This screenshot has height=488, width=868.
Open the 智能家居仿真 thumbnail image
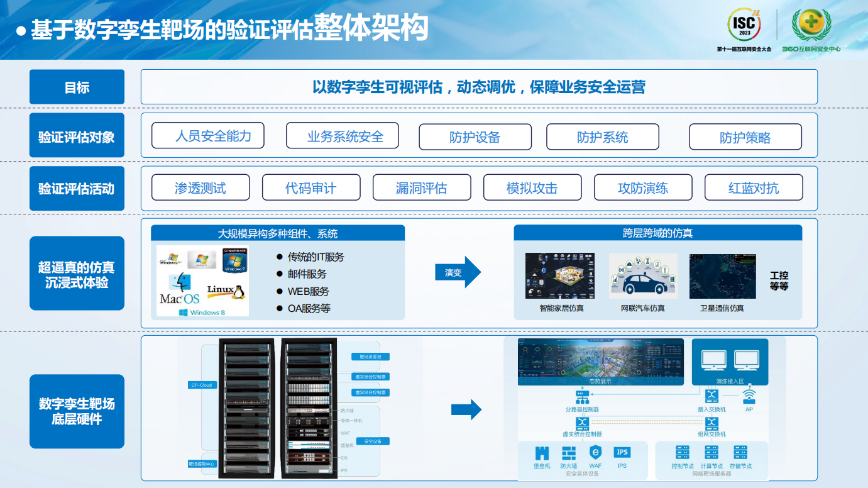(560, 276)
